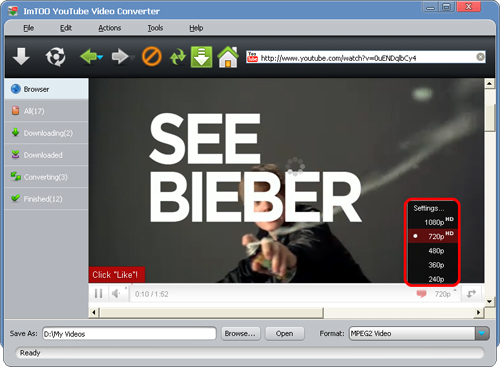Click the Open button
The width and height of the screenshot is (500, 367).
point(284,334)
